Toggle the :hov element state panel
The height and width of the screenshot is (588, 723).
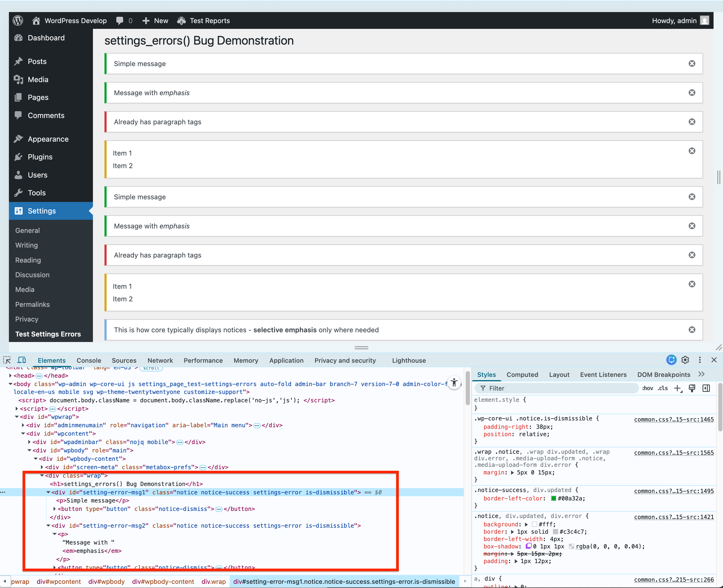point(647,388)
